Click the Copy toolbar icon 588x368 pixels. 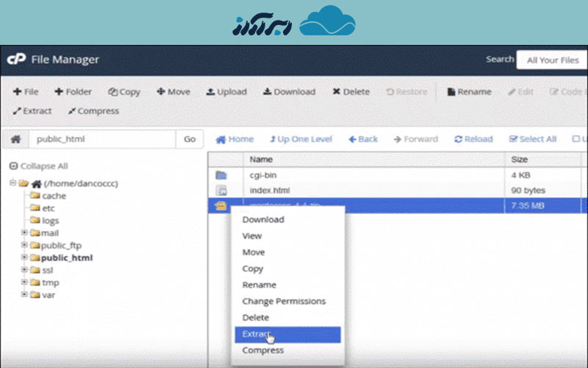coord(113,92)
